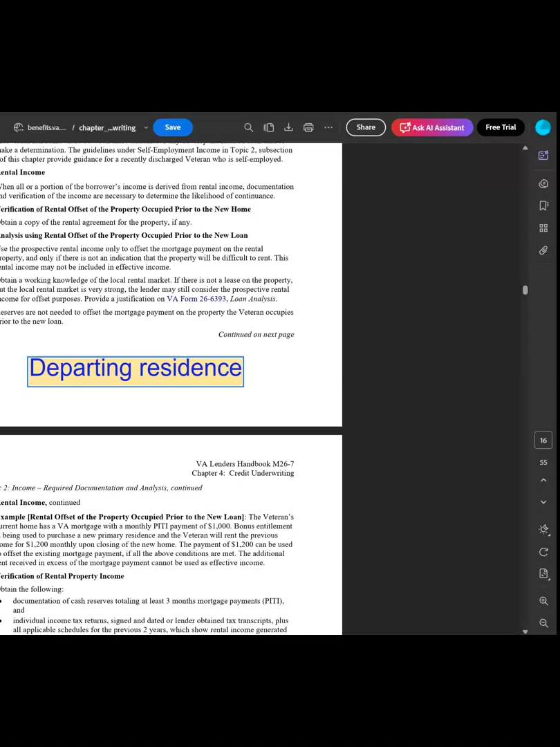The height and width of the screenshot is (747, 560).
Task: Open the VA Form 26-6393 link
Action: [x=196, y=299]
